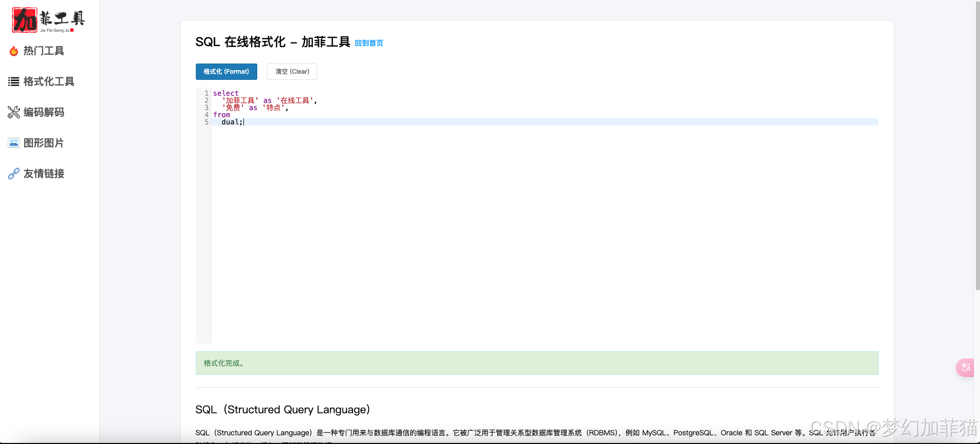The width and height of the screenshot is (980, 444).
Task: Click the SQL 在线格式化 page title
Action: [x=273, y=42]
